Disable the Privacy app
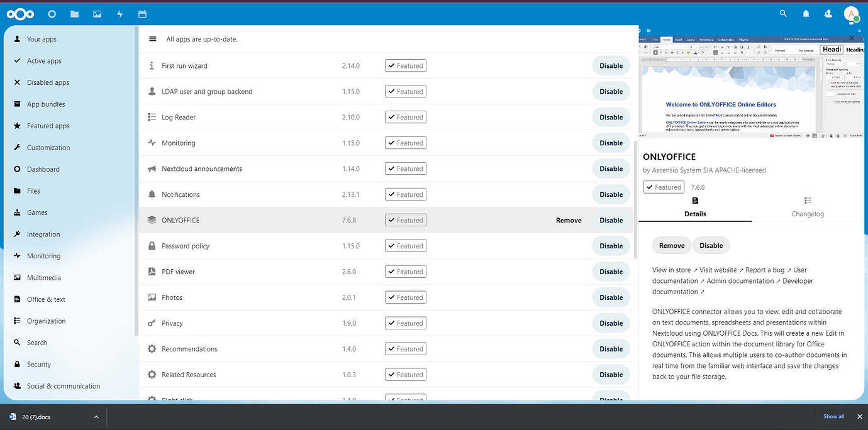Screen dimensions: 868x430 coord(611,323)
